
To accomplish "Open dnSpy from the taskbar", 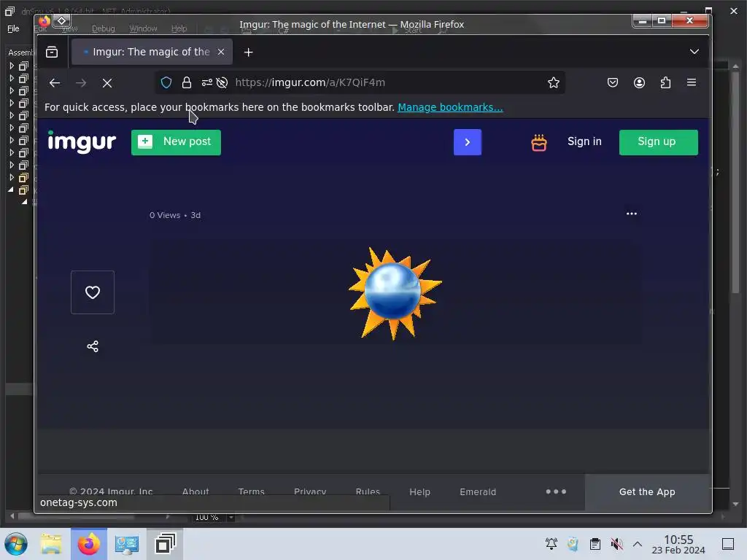I will (x=166, y=544).
